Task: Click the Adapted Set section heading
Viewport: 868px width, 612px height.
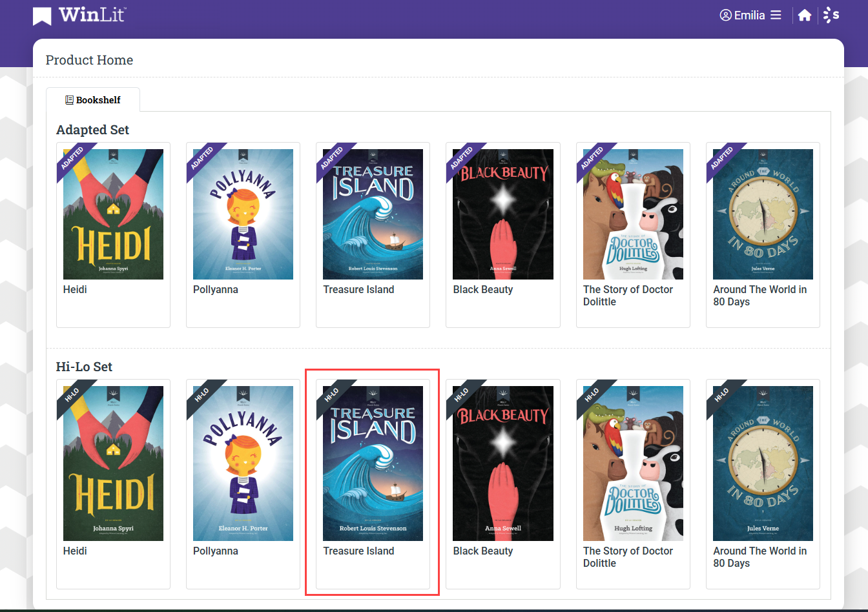Action: (x=92, y=130)
